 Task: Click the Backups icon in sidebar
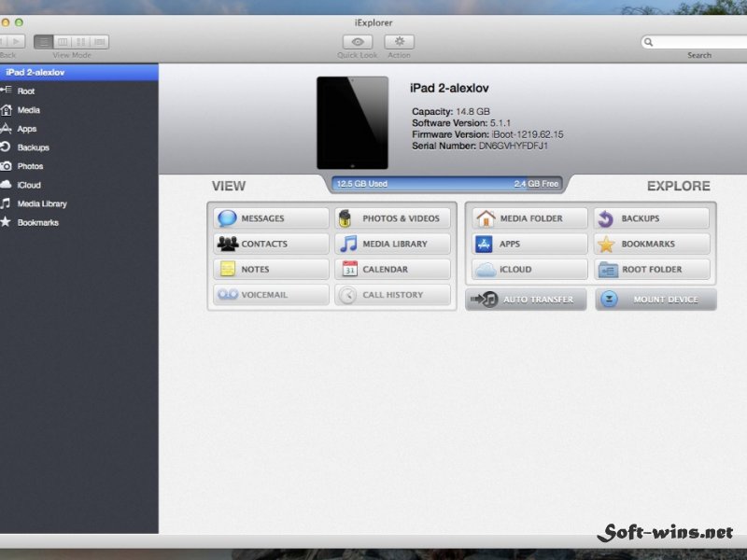point(6,147)
